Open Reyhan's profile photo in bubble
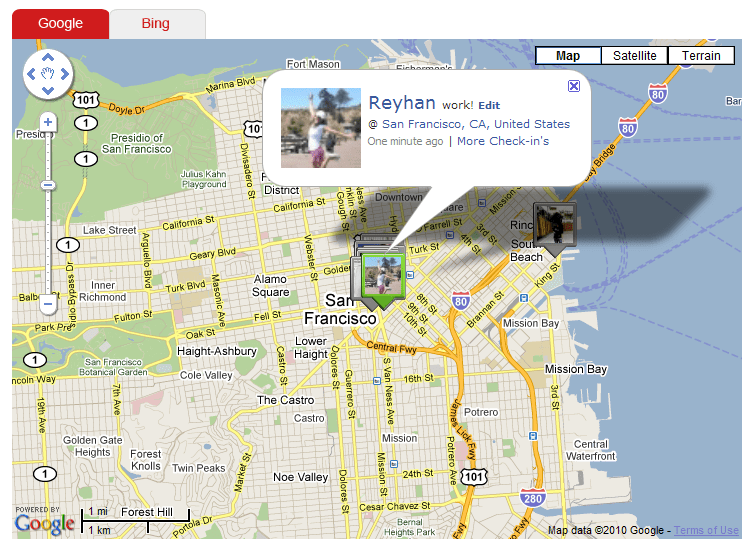The height and width of the screenshot is (541, 756). pyautogui.click(x=320, y=127)
